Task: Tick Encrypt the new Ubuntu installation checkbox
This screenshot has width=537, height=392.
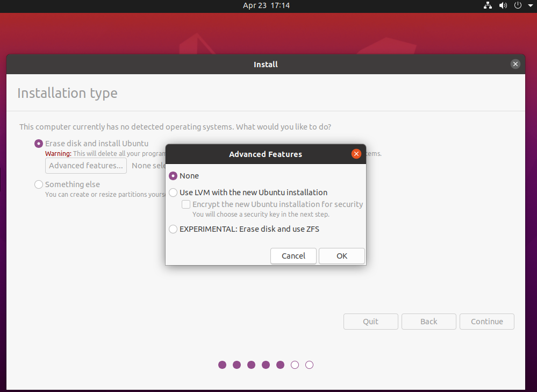Action: pos(186,204)
